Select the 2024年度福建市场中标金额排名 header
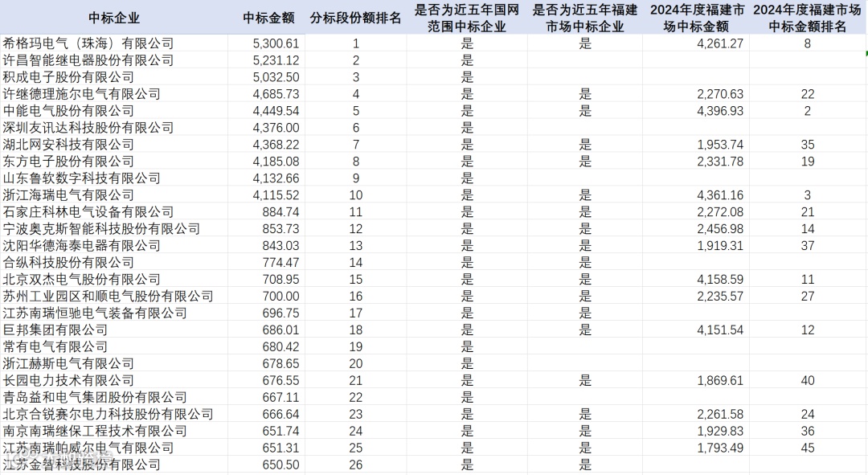This screenshot has width=868, height=475. 807,18
